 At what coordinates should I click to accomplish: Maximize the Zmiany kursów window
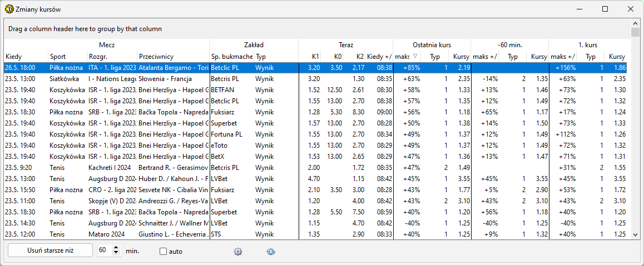605,9
